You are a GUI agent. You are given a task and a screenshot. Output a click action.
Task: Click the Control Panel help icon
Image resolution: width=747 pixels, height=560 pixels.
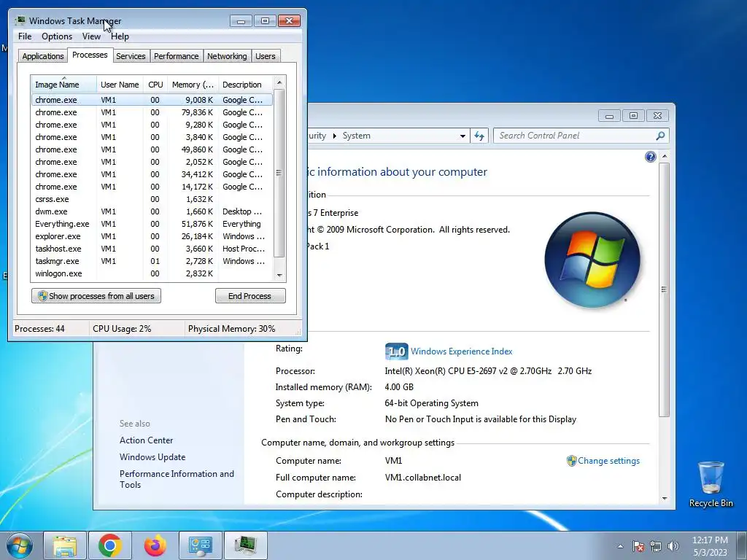pyautogui.click(x=650, y=157)
